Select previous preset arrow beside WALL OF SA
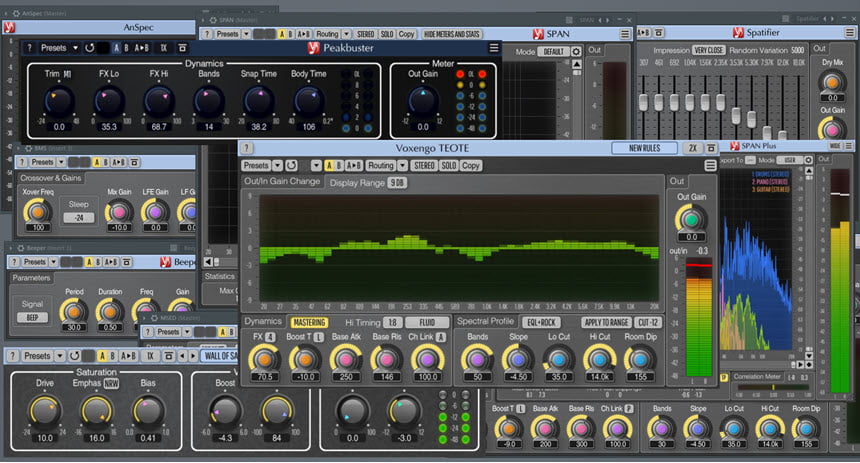860x463 pixels. (183, 356)
